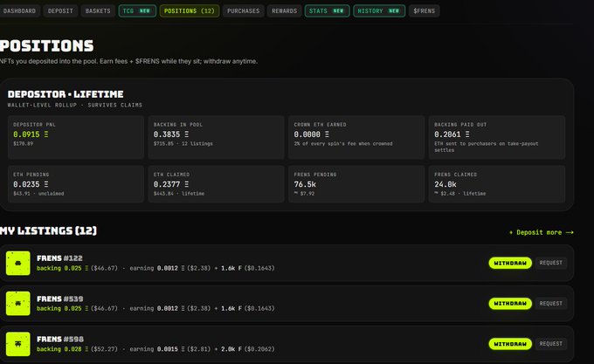The image size is (594, 364).
Task: Switch to the Deposit tab
Action: coord(60,11)
